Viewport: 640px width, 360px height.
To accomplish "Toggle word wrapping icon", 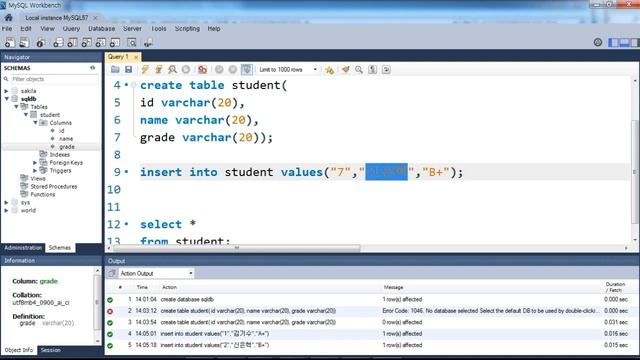I will tap(386, 69).
